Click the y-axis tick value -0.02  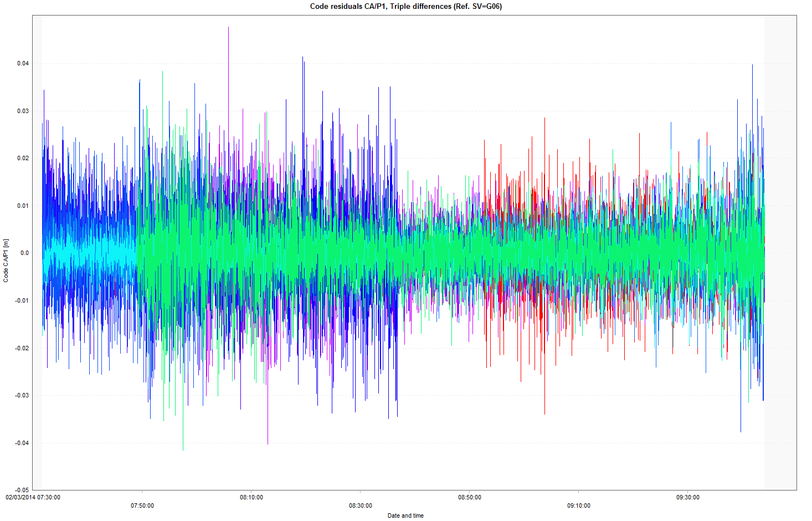(x=22, y=348)
